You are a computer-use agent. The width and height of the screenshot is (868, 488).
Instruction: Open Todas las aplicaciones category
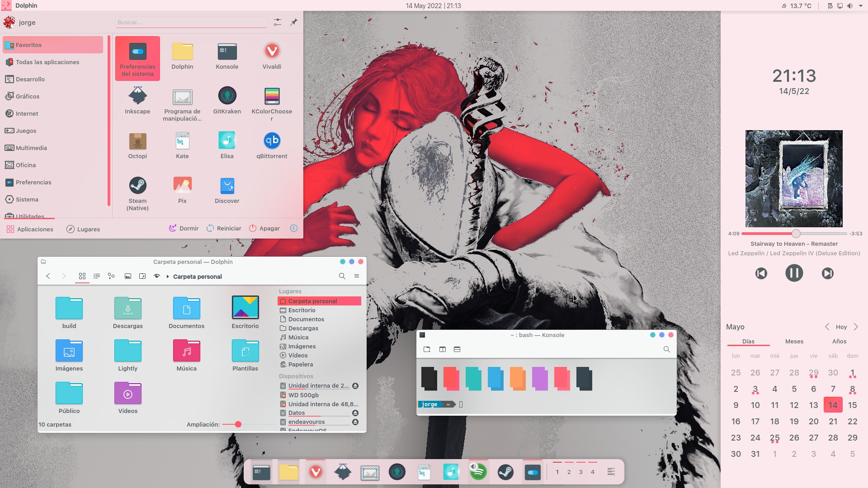(x=53, y=62)
